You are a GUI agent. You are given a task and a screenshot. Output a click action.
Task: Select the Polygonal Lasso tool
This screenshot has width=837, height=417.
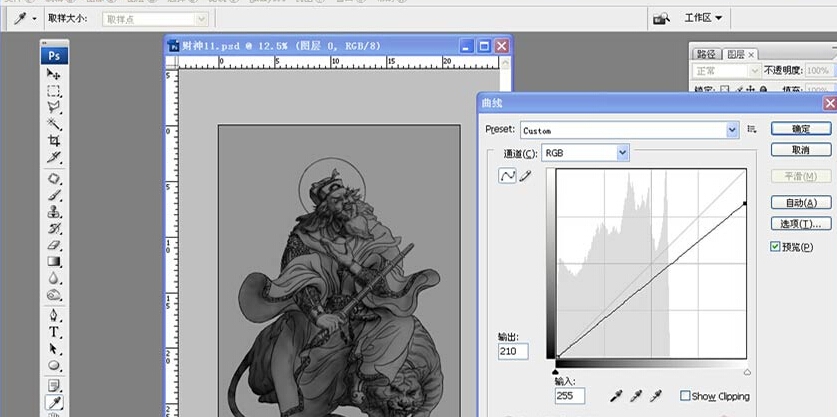54,107
